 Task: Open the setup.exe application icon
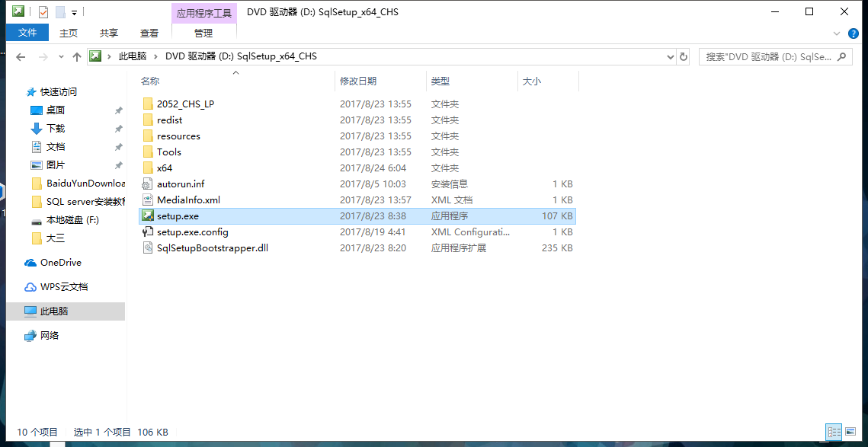(x=148, y=216)
